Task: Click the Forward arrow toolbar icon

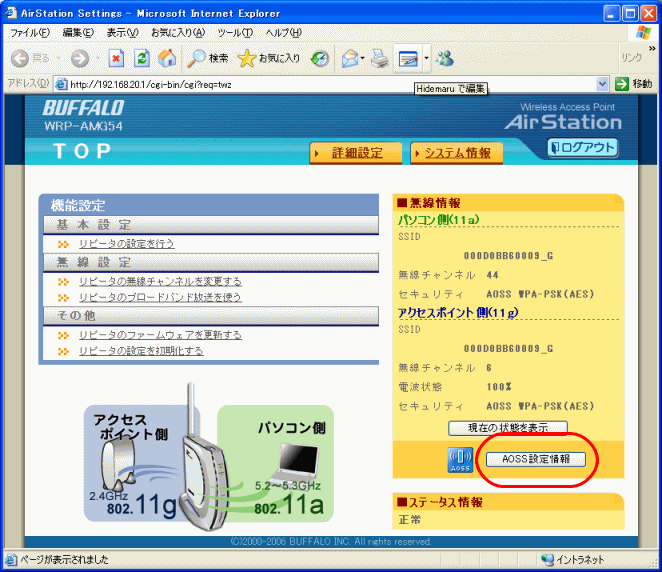Action: click(x=80, y=58)
